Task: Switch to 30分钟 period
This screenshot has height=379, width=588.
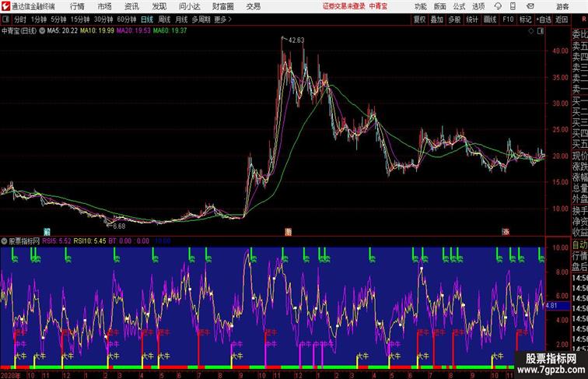Action: [x=103, y=19]
